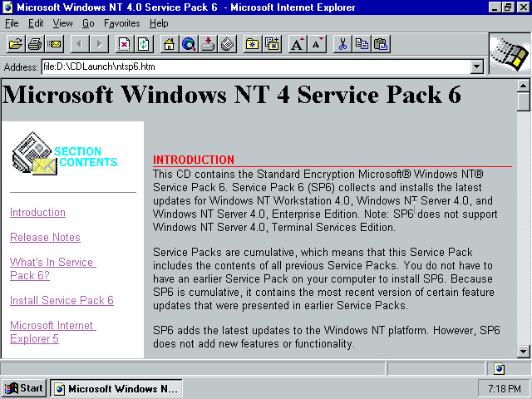Open the Start menu button
The width and height of the screenshot is (532, 399).
pos(24,388)
